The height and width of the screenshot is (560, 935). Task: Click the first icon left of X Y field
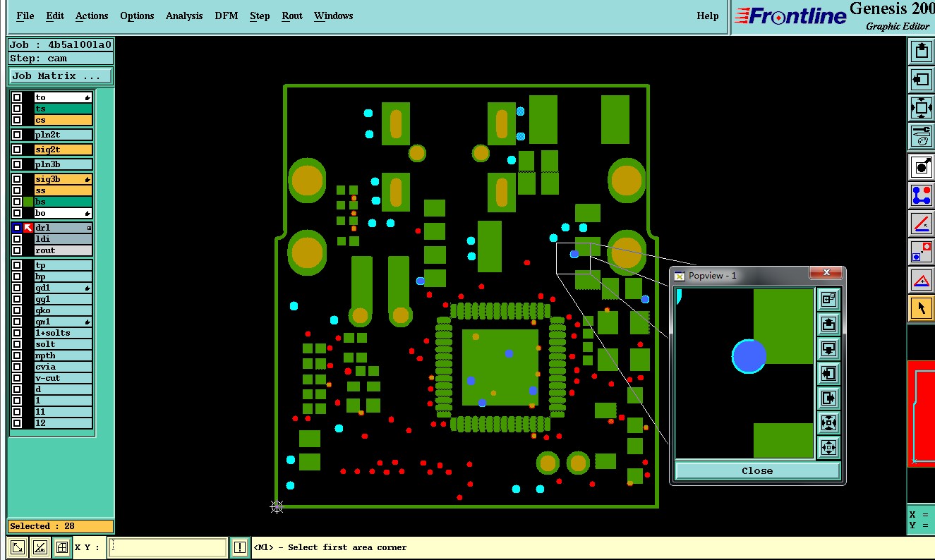[x=18, y=547]
